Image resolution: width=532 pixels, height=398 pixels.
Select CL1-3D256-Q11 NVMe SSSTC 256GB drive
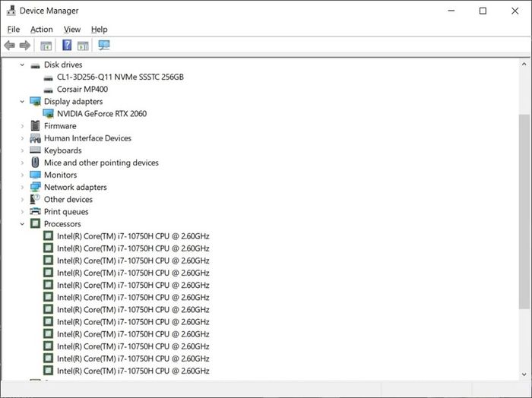click(x=120, y=77)
